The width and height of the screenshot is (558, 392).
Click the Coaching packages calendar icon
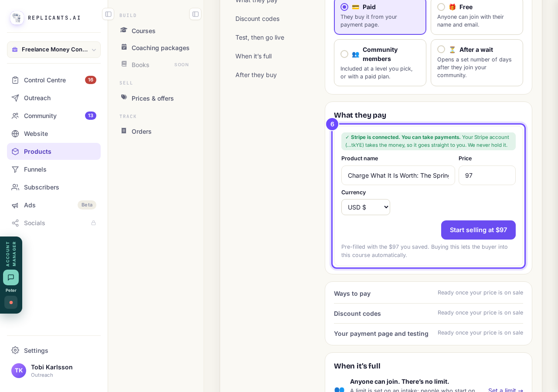124,47
